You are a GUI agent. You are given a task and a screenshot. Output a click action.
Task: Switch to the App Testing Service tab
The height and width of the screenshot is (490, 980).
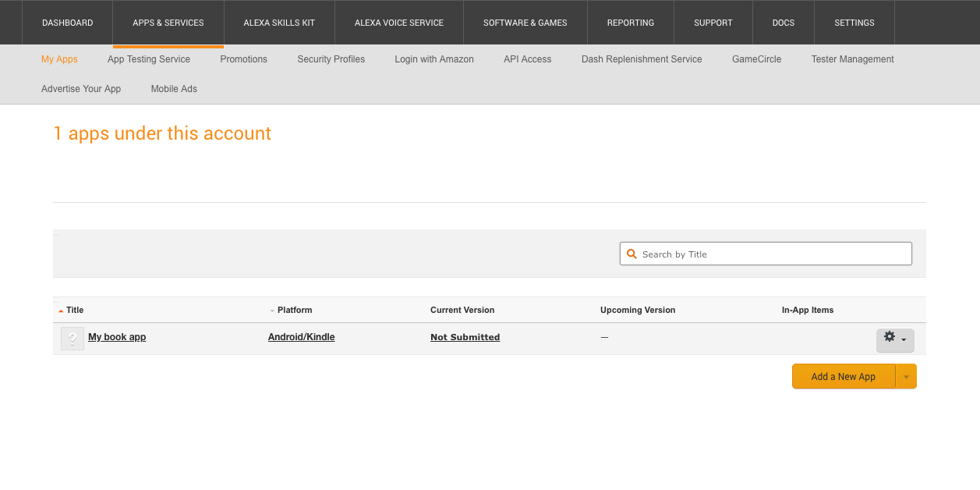148,59
